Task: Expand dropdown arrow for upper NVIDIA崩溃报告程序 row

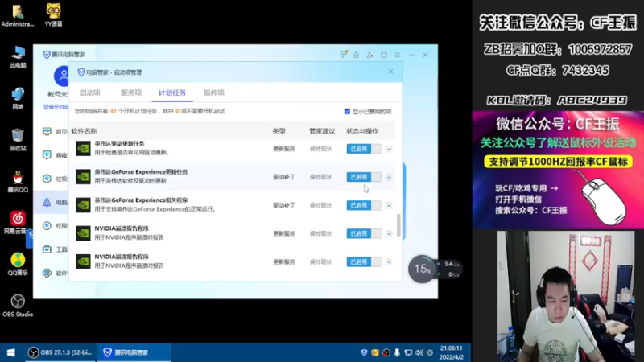Action: 389,234
